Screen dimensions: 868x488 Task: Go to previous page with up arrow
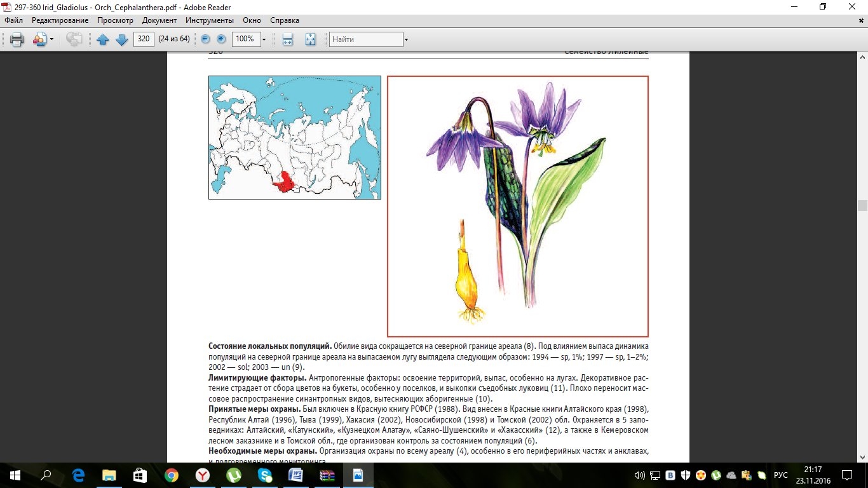[x=103, y=39]
